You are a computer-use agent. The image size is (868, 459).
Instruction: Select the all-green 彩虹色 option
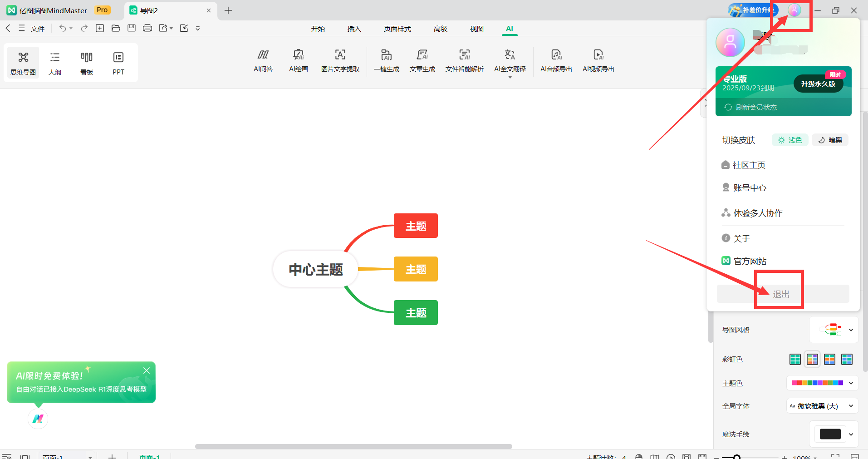click(795, 359)
